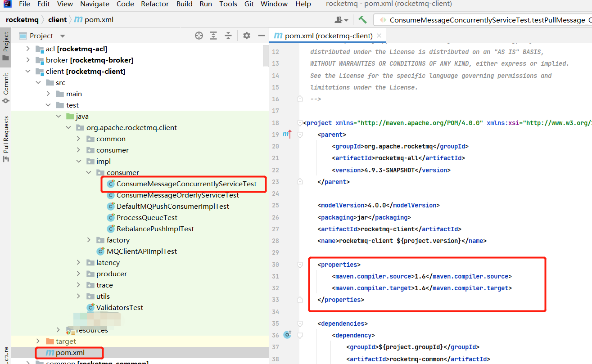Click the Maven parent gutter icon on line 19
Viewport: 592px width, 364px height.
[287, 134]
